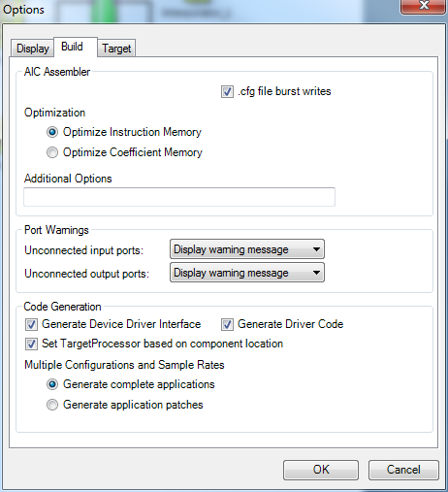Dismiss the dialog with Cancel
This screenshot has width=448, height=492.
pos(403,470)
